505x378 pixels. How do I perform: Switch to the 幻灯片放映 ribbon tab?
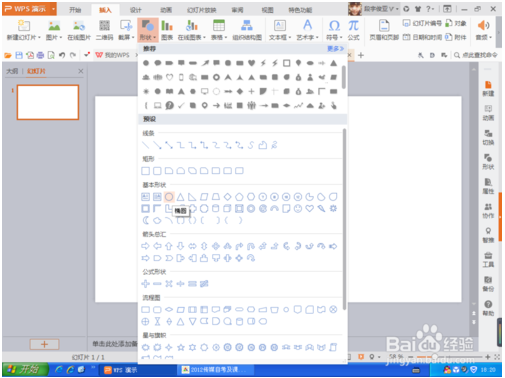click(201, 10)
